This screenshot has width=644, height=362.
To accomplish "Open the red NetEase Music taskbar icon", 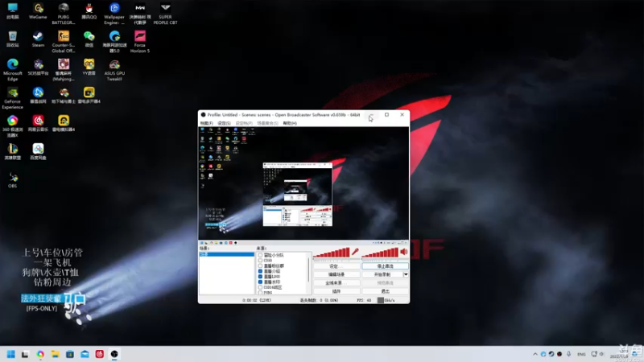I will [99, 354].
